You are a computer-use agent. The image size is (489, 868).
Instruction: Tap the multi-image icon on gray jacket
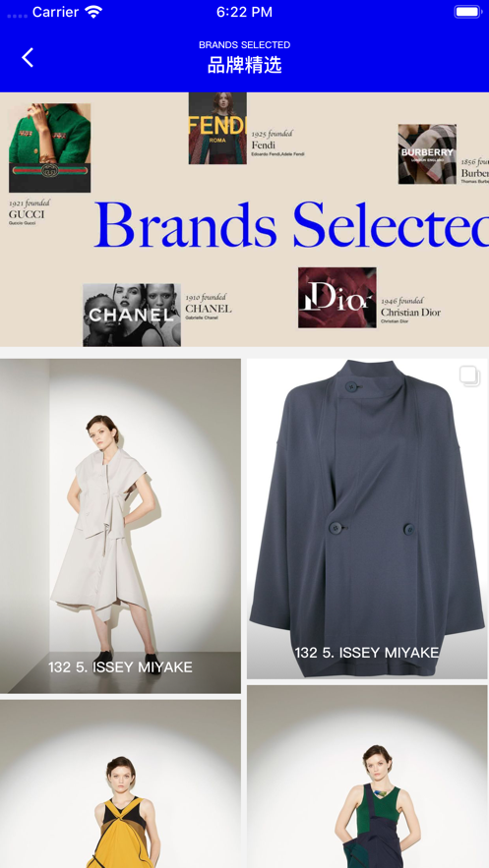[469, 376]
